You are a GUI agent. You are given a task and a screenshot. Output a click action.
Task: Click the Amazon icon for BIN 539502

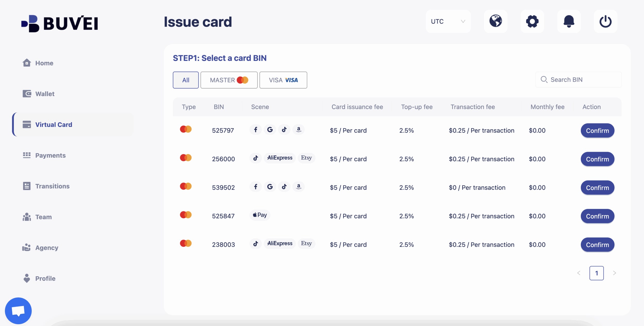point(299,187)
